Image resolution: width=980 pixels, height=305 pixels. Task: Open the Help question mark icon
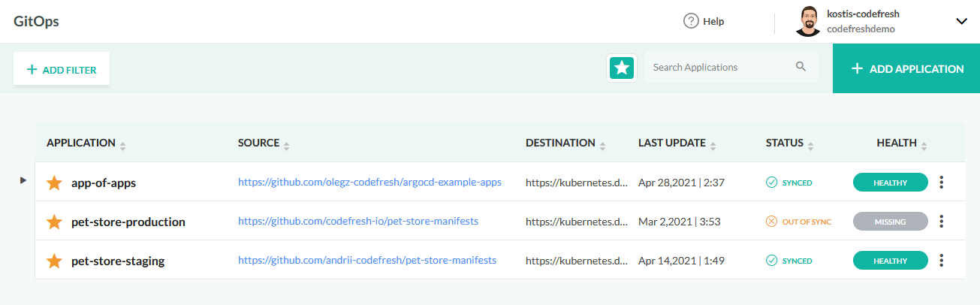coord(691,21)
